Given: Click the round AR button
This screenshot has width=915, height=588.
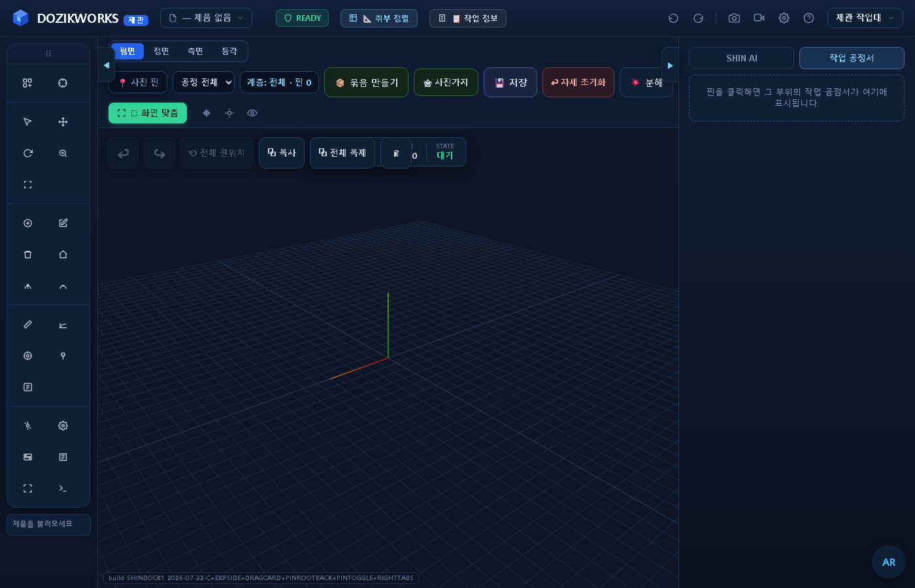Looking at the screenshot, I should pos(889,562).
